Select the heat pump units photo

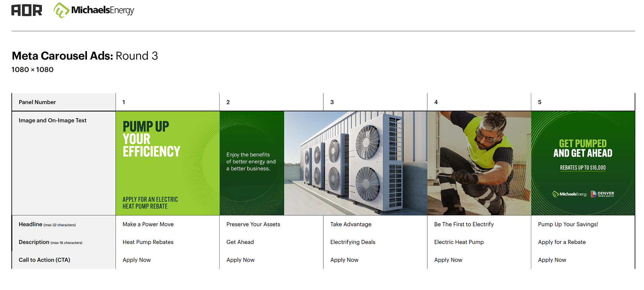tap(356, 163)
